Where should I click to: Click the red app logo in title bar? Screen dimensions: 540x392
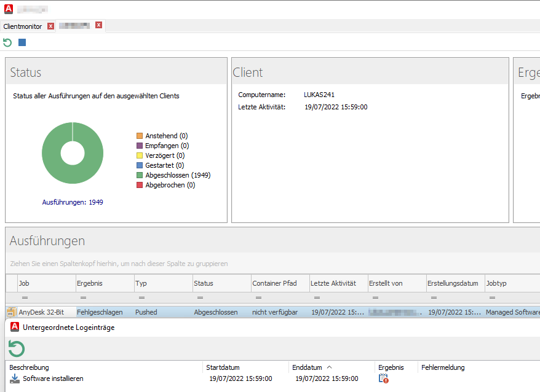click(8, 9)
